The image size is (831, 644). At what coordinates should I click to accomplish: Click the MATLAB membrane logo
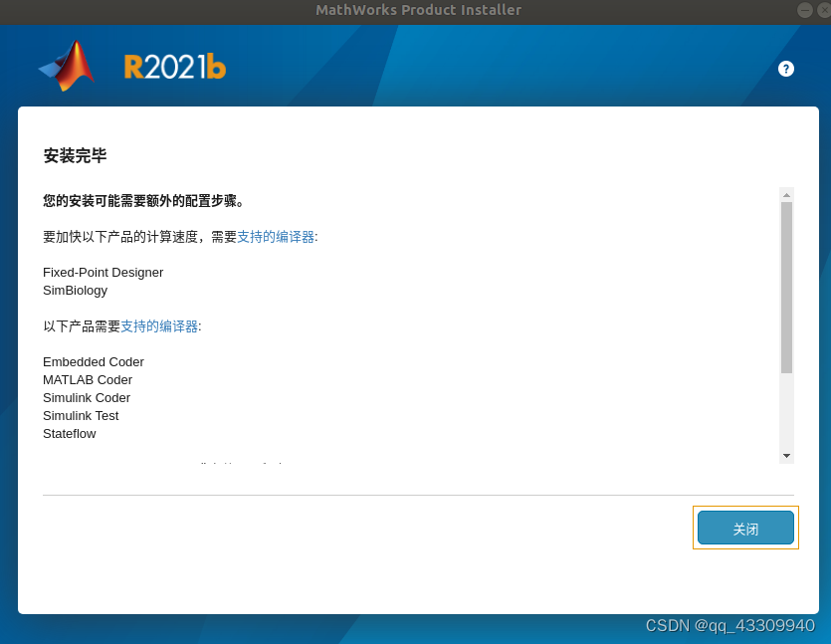67,67
